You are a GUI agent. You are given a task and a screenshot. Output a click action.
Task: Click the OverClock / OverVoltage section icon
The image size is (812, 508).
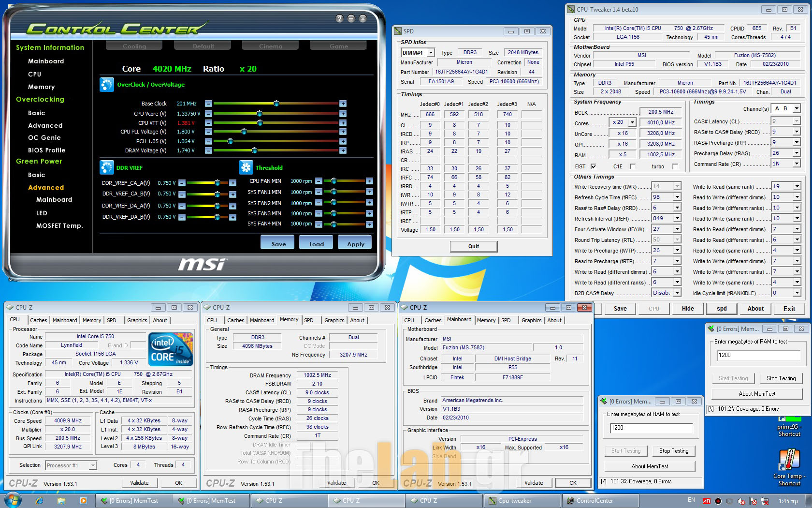coord(106,85)
